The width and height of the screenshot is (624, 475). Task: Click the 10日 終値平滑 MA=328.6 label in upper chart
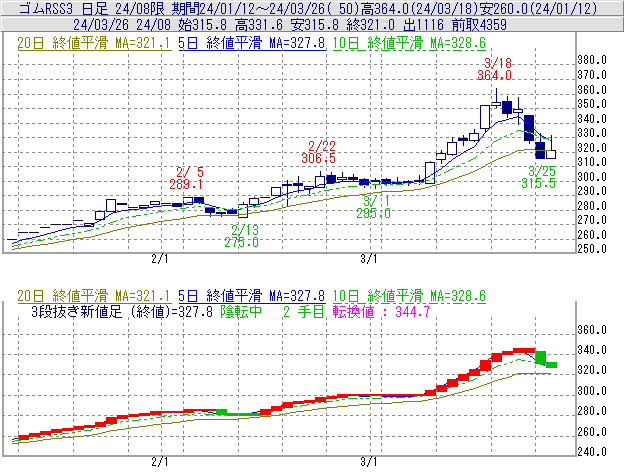click(x=409, y=43)
